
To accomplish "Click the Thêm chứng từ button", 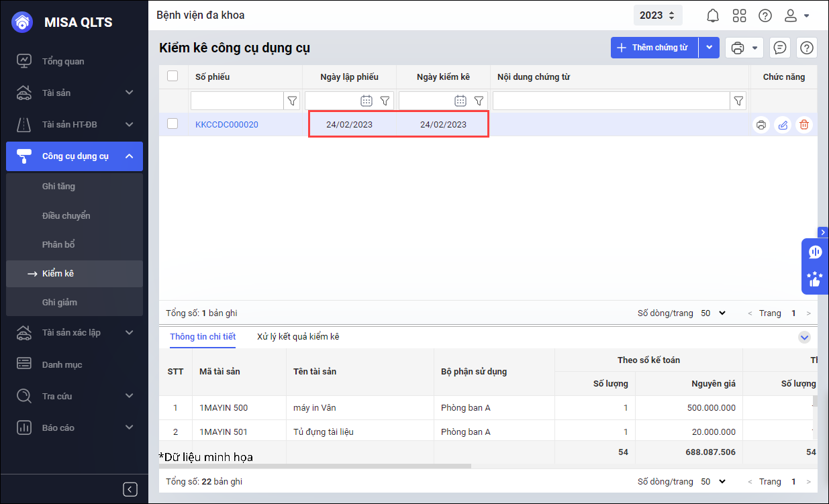I will [x=654, y=48].
